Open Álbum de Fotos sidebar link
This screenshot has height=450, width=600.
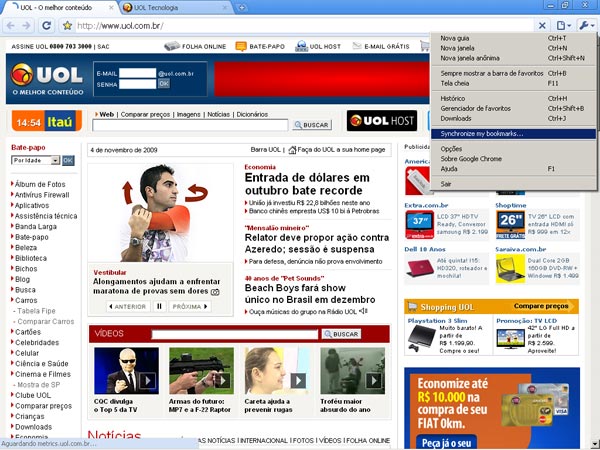tap(40, 184)
